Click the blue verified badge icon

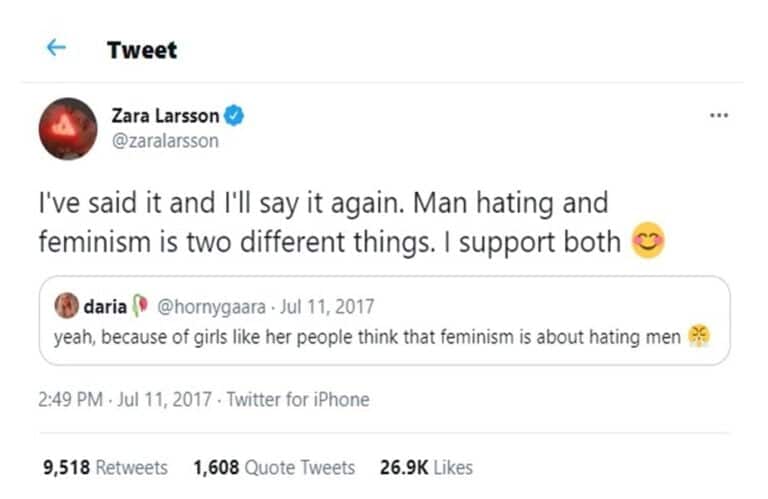(x=235, y=117)
